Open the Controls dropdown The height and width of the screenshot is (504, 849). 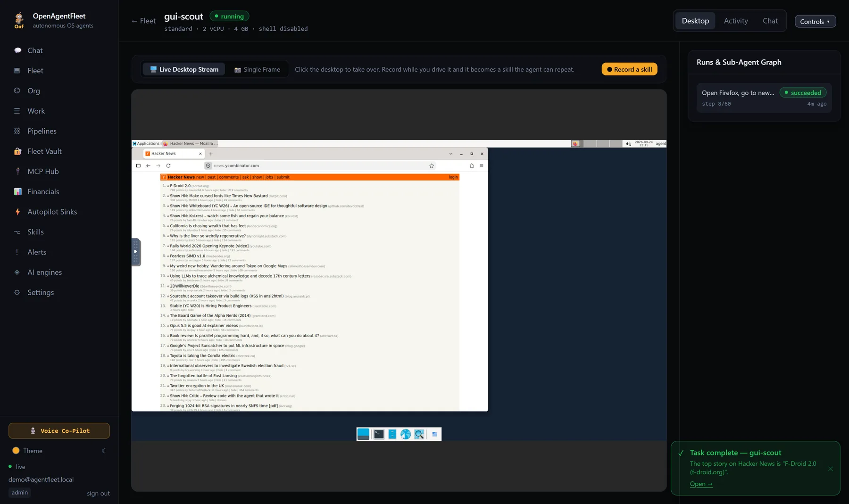click(x=815, y=21)
